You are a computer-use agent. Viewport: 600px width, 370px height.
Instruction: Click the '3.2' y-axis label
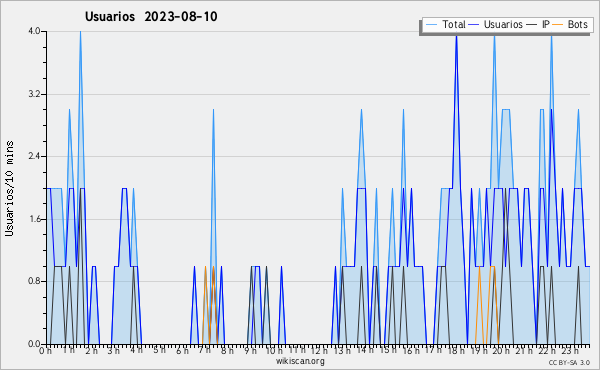(34, 94)
